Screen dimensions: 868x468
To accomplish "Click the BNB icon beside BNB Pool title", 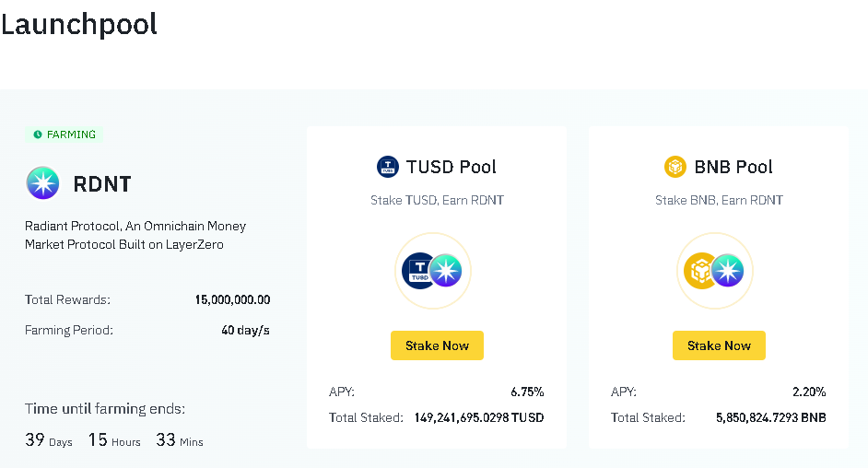I will pos(675,167).
